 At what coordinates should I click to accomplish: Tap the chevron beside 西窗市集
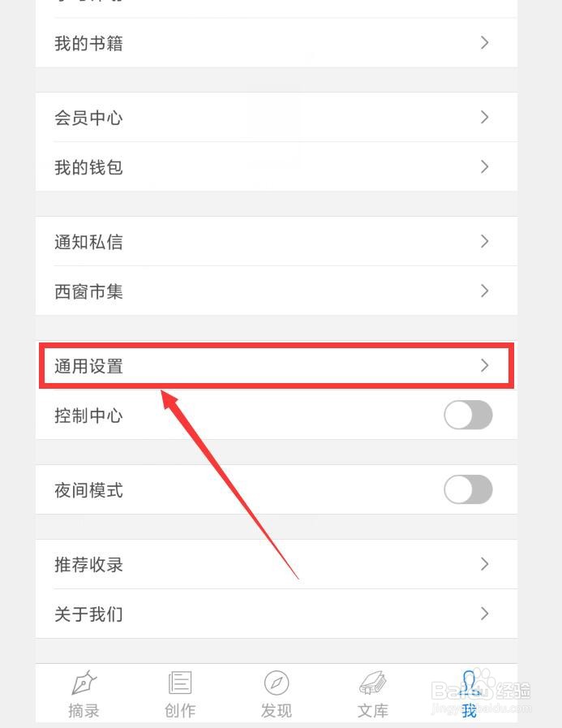(x=485, y=291)
